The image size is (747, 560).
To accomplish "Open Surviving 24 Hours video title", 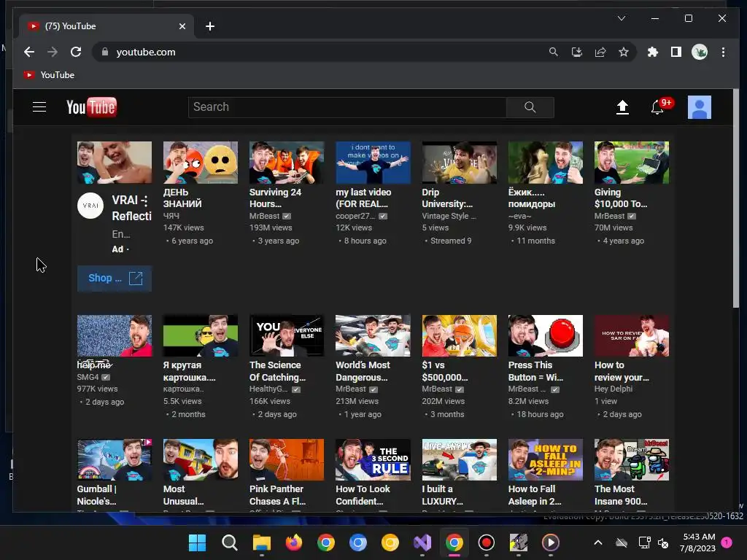I will (x=275, y=198).
